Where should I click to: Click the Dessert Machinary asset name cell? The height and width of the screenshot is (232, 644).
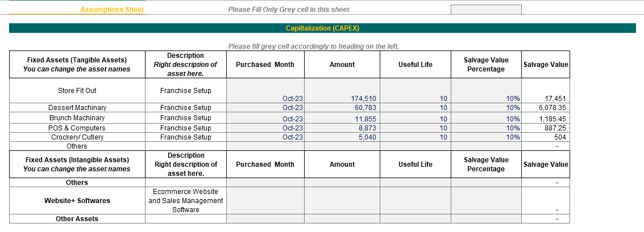click(x=77, y=108)
